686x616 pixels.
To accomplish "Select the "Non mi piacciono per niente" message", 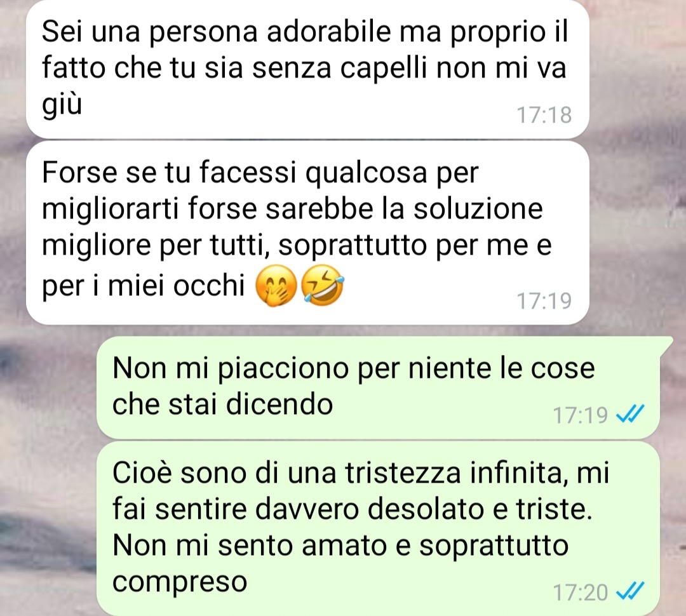I will click(x=379, y=387).
